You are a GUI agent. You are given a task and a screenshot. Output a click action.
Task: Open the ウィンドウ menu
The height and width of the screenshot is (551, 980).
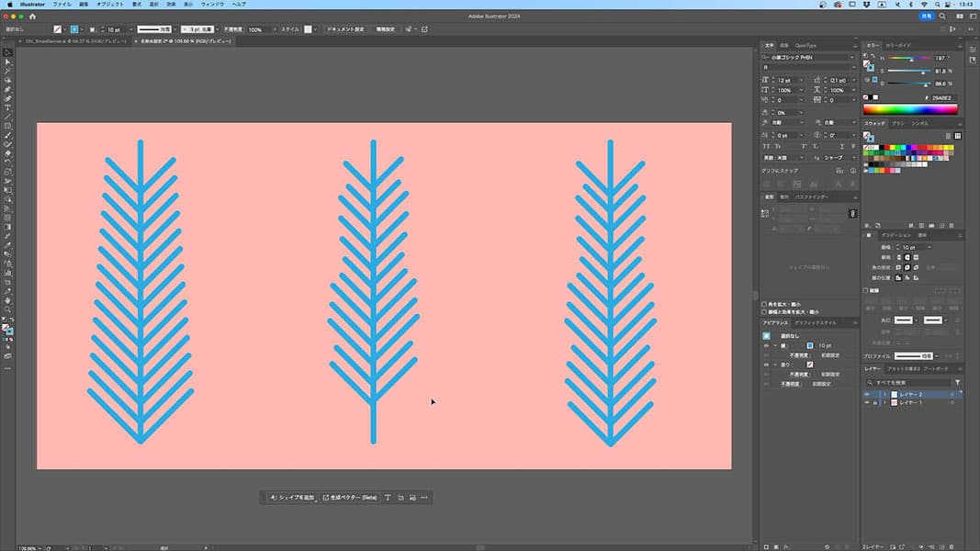[212, 5]
